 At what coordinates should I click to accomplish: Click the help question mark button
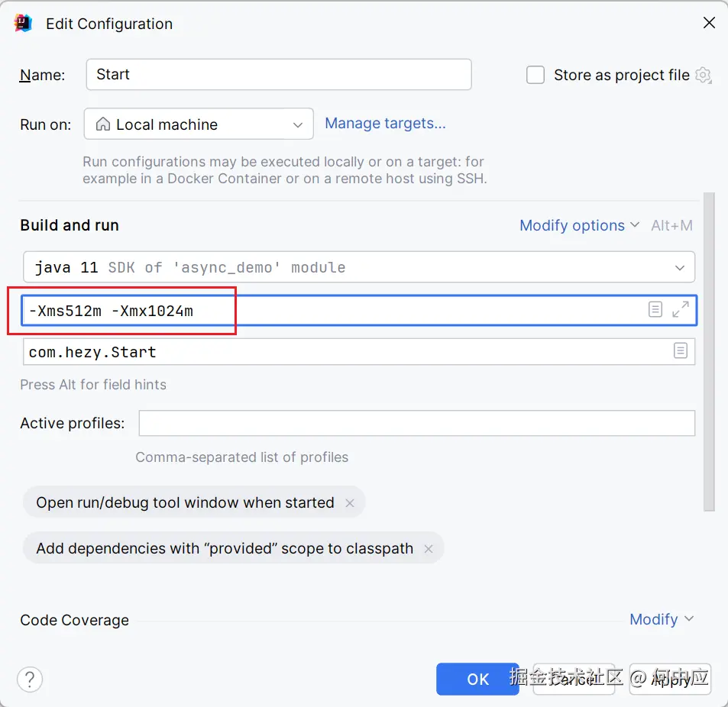30,679
